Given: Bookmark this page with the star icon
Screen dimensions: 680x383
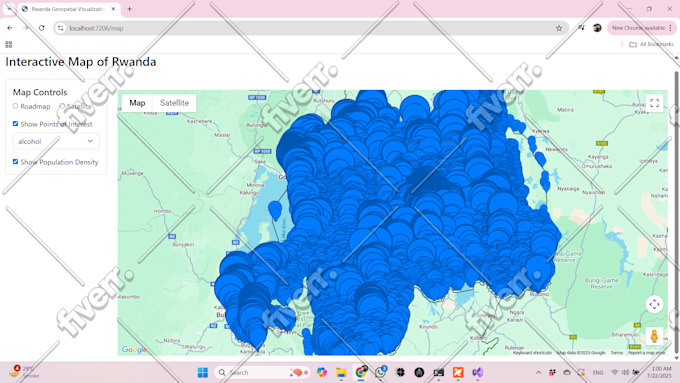Looking at the screenshot, I should coord(559,28).
